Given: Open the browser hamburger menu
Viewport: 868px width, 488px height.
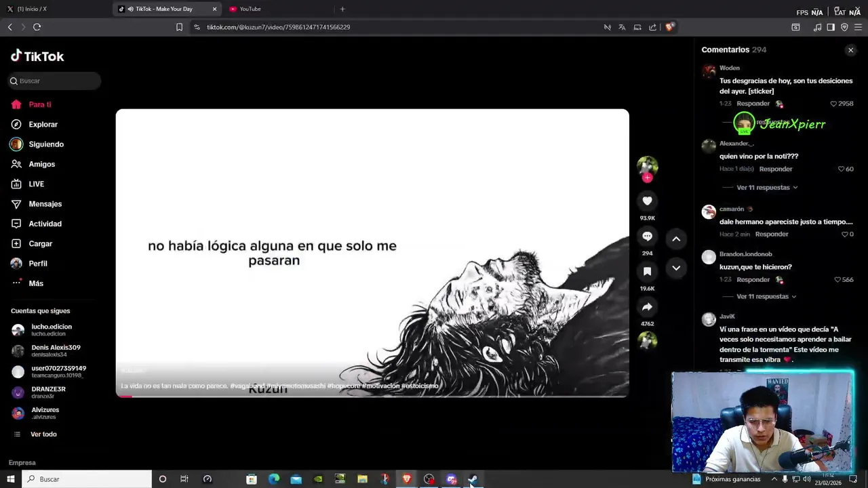Looking at the screenshot, I should (x=858, y=27).
